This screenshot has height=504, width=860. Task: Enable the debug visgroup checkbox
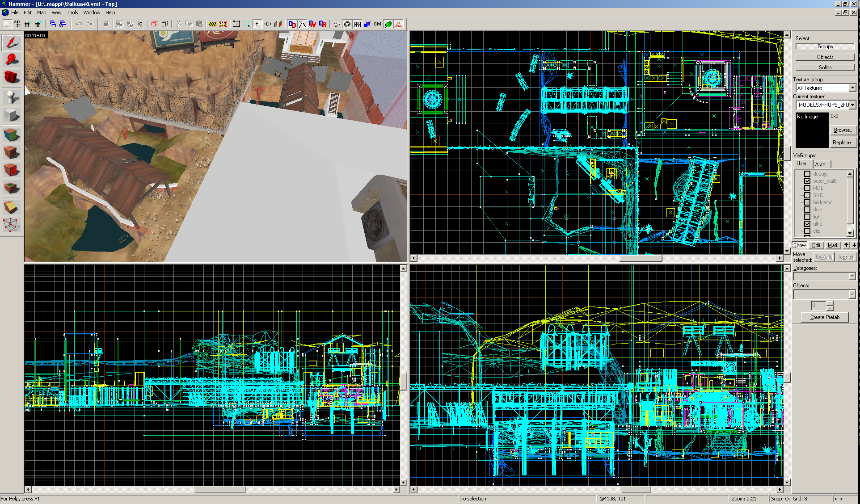click(807, 174)
